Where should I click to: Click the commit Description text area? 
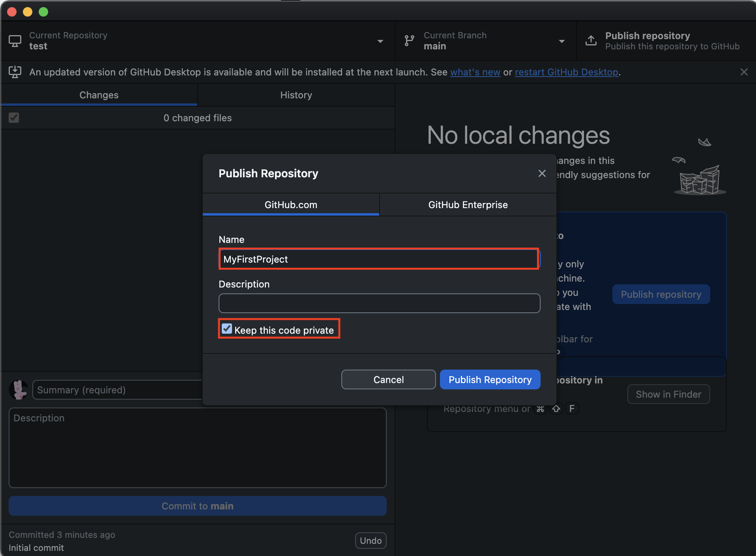point(198,448)
